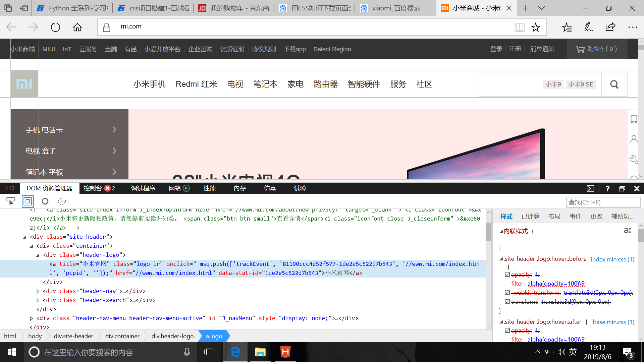Open reading view book icon
This screenshot has width=644, height=362.
pos(519,27)
